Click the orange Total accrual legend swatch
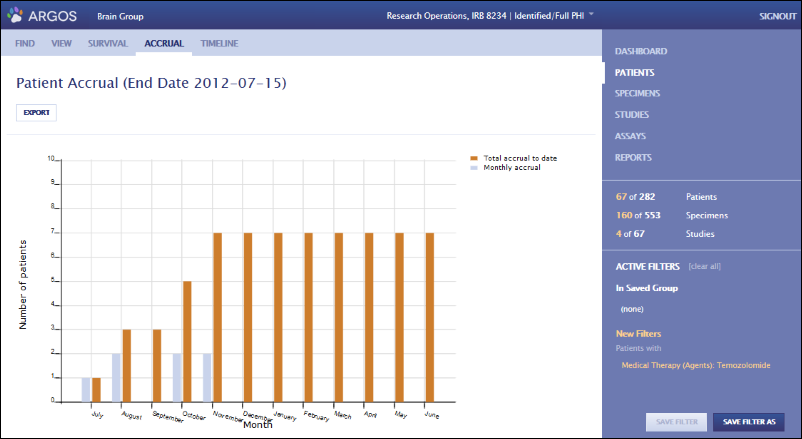Screen dimensions: 802x439 (x=474, y=159)
